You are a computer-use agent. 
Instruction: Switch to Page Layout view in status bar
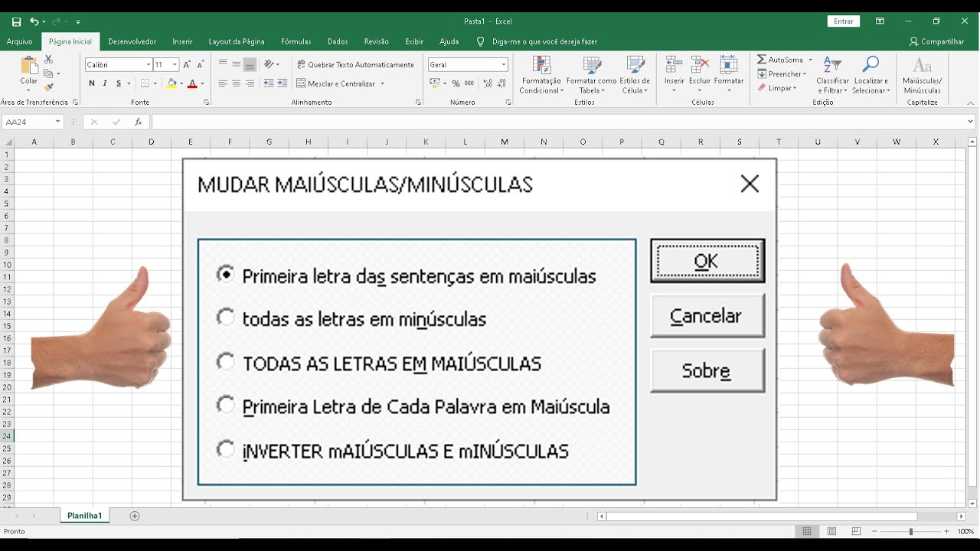pyautogui.click(x=831, y=531)
